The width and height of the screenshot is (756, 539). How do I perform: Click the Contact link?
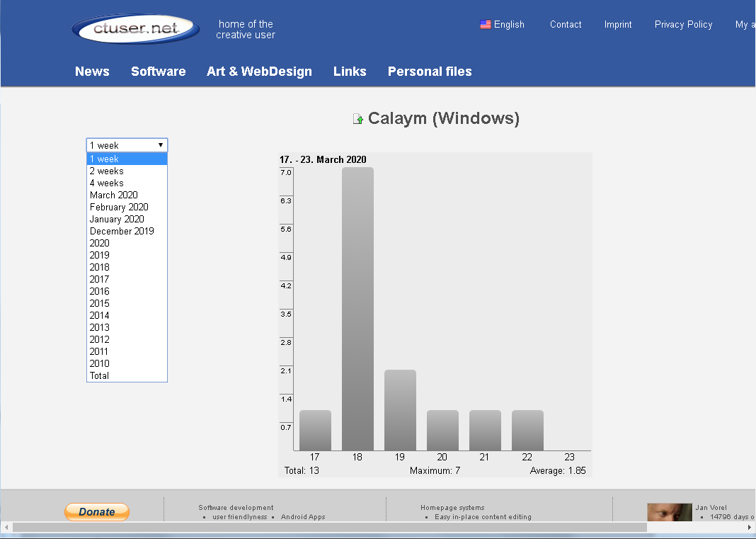tap(566, 25)
